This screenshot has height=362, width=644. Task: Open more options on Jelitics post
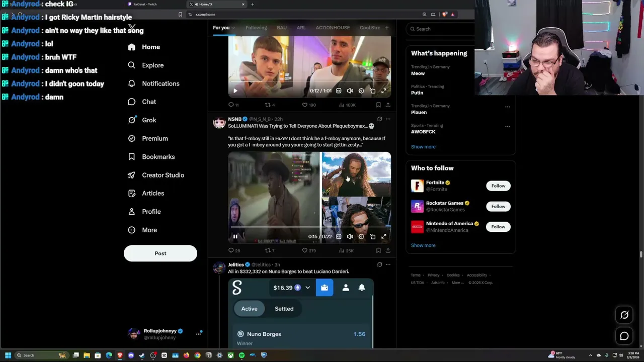[388, 264]
